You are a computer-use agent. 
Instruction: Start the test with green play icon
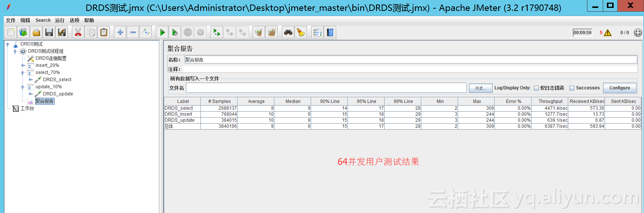pyautogui.click(x=162, y=32)
